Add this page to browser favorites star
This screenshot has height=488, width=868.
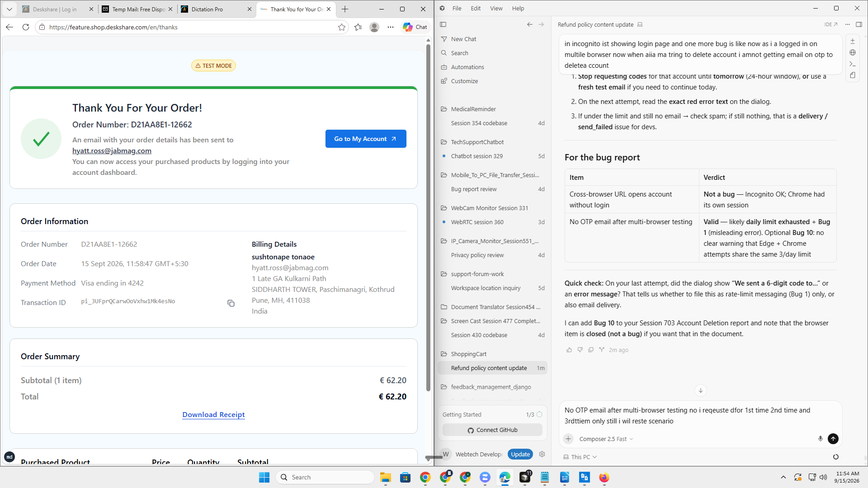(x=342, y=27)
